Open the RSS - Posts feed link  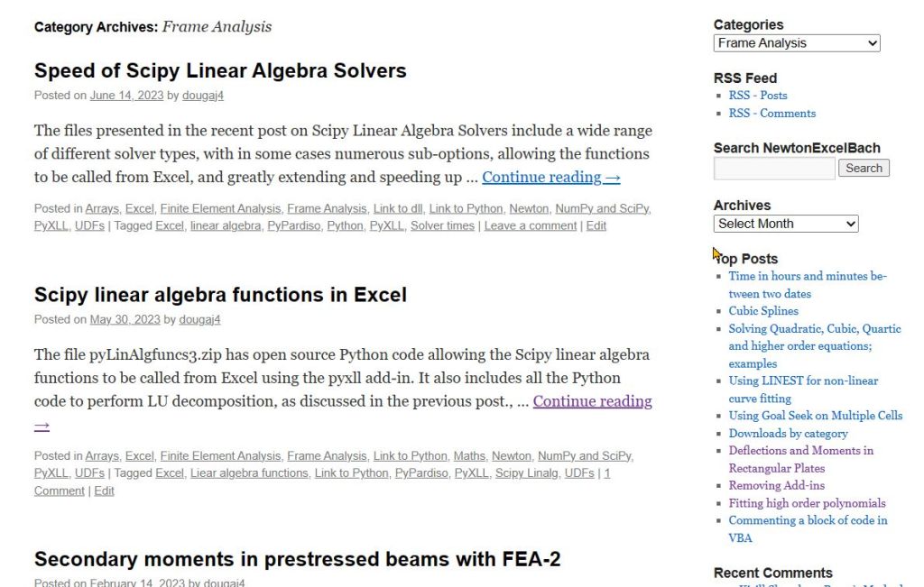coord(758,96)
